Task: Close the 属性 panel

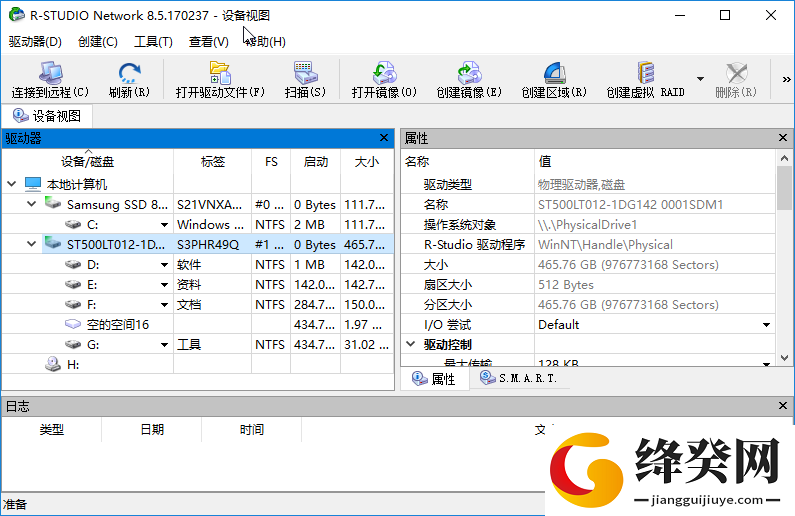Action: [x=783, y=138]
